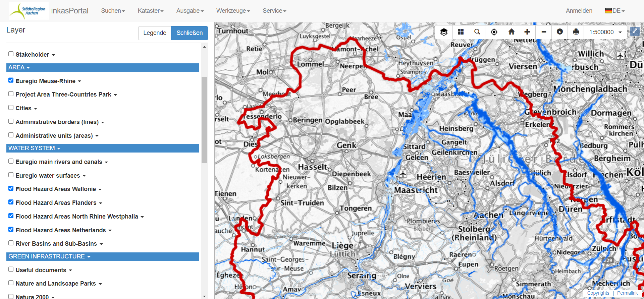
Task: Collapse the WATER SYSTEM layer group
Action: [34, 148]
